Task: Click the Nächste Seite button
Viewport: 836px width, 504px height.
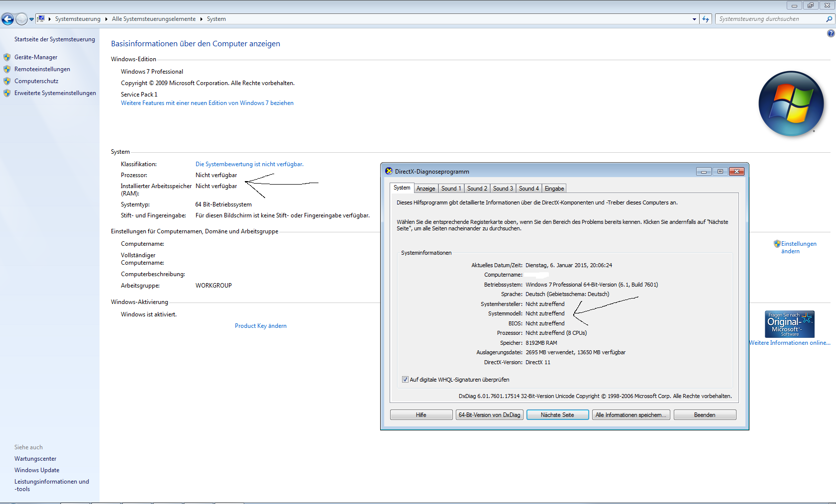Action: (x=557, y=415)
